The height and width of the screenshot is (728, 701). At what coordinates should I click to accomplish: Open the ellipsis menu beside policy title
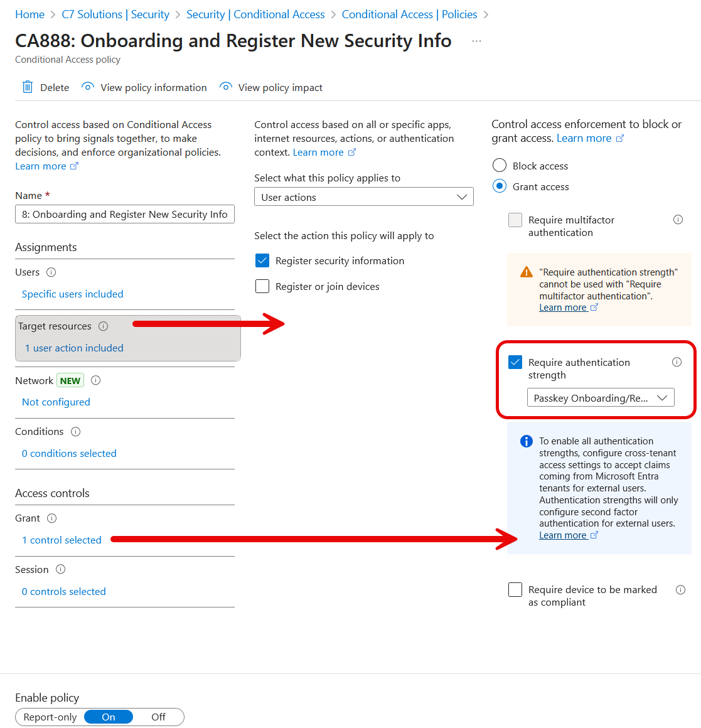[x=477, y=41]
